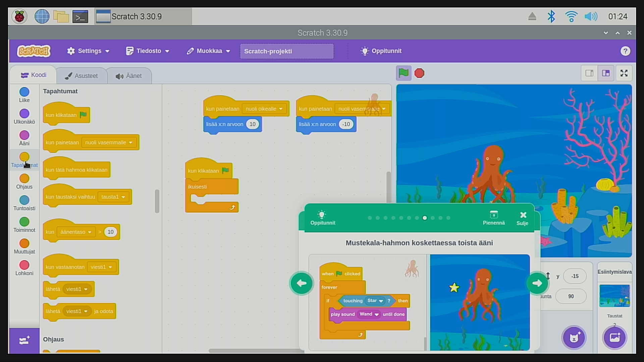The image size is (644, 362).
Task: Go to the next tutorial step
Action: click(x=537, y=283)
